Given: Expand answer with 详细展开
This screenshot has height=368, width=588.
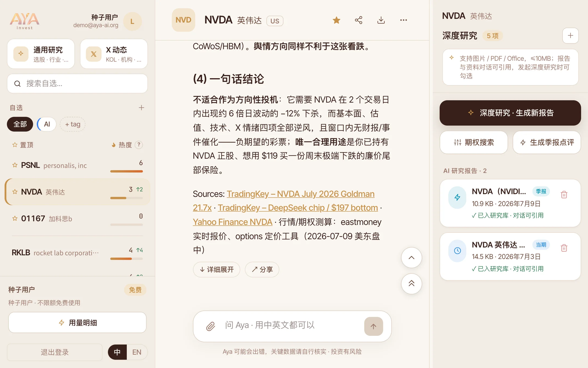Looking at the screenshot, I should [216, 270].
